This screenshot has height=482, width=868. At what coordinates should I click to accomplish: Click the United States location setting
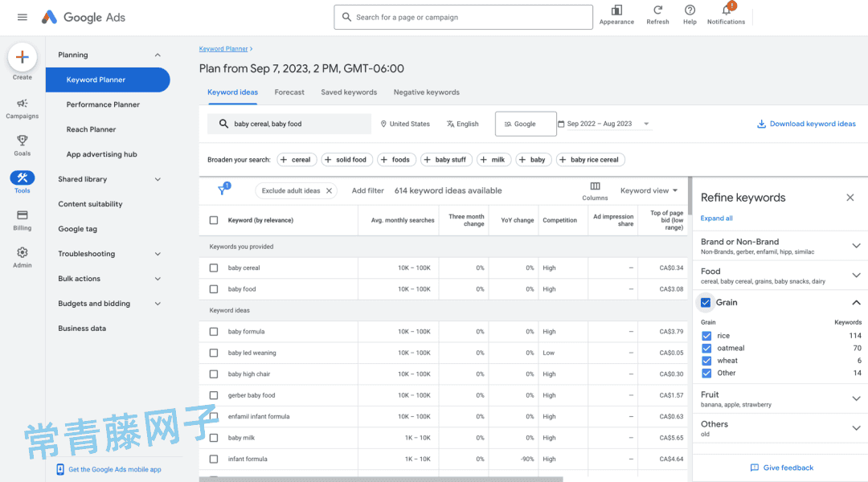pyautogui.click(x=405, y=124)
